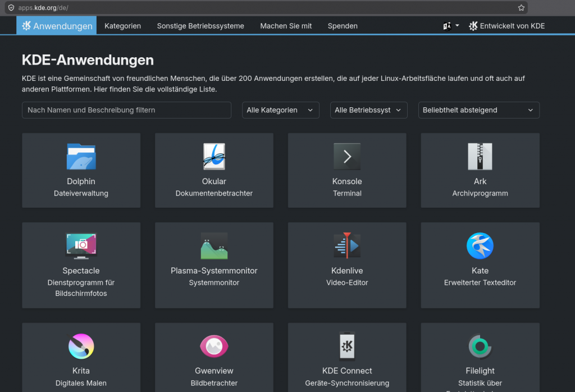The width and height of the screenshot is (575, 392).
Task: Click the Spectacle screenshot tool icon
Action: click(x=81, y=245)
